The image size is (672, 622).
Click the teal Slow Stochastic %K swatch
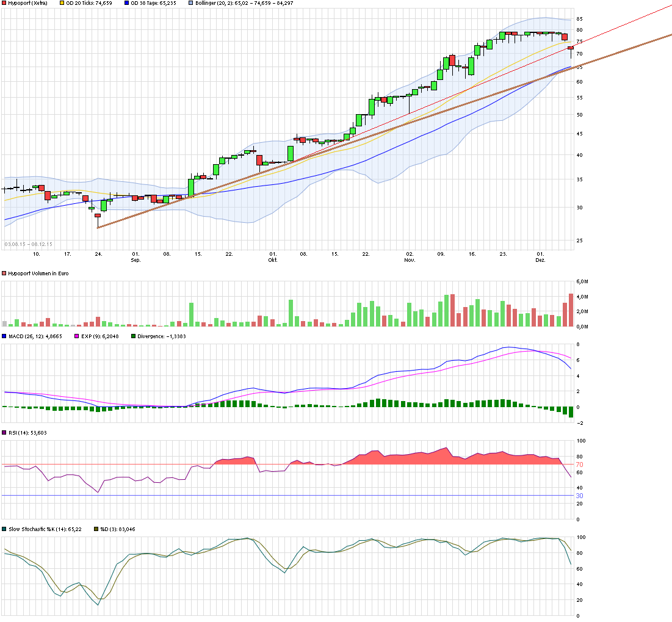point(4,529)
